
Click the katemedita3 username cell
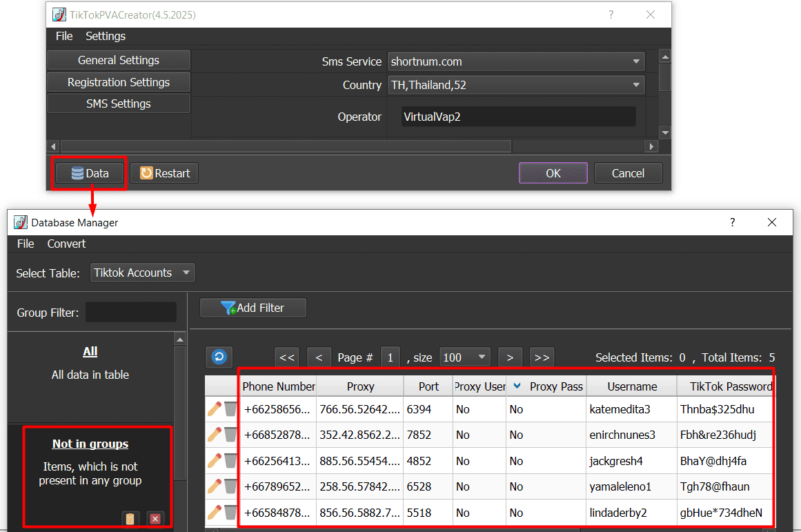point(631,409)
